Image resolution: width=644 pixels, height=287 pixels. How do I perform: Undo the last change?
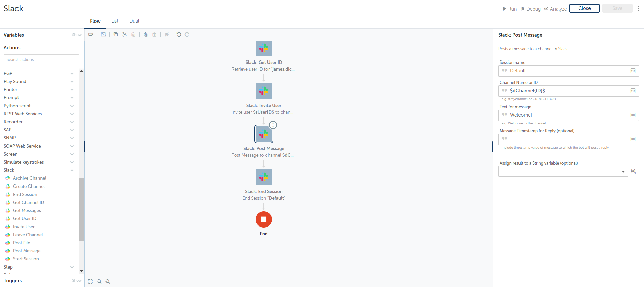click(x=179, y=34)
